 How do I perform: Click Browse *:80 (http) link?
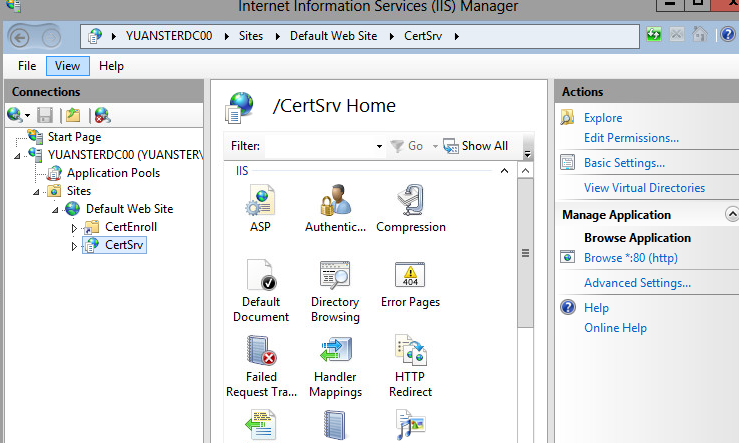pyautogui.click(x=631, y=258)
